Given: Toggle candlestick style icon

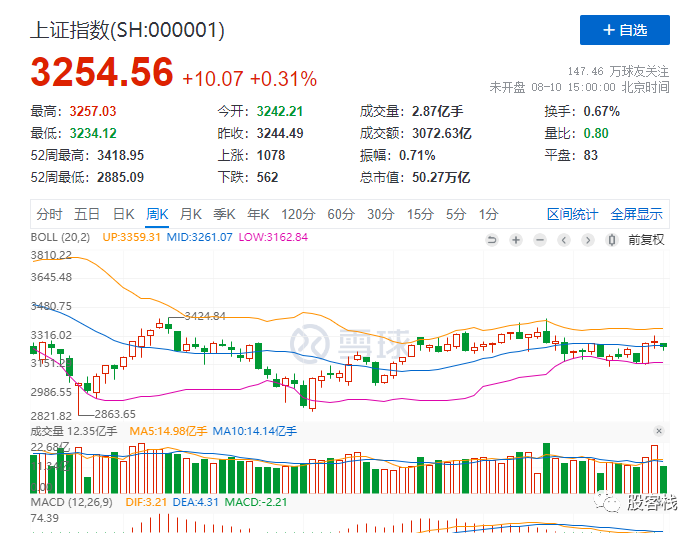Looking at the screenshot, I should click(x=612, y=240).
